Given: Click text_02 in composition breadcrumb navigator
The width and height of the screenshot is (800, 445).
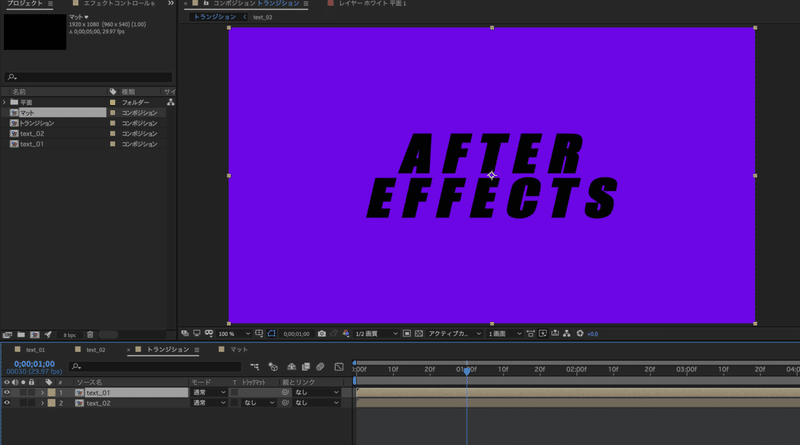Looking at the screenshot, I should [263, 17].
